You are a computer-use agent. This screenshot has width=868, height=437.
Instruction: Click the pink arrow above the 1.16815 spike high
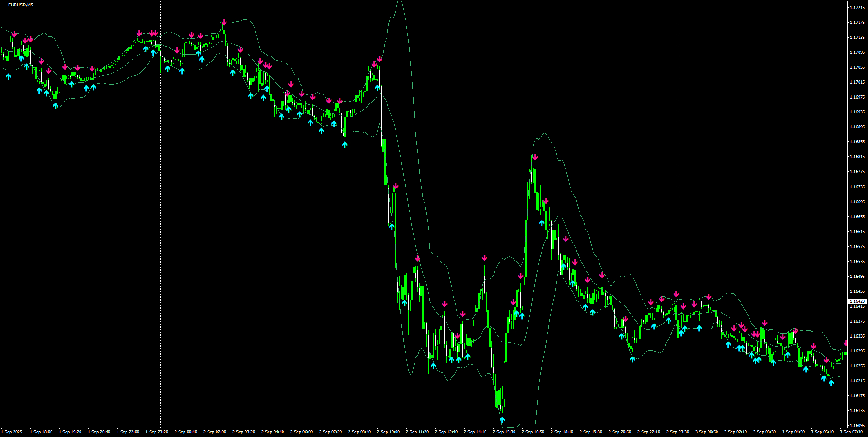535,157
